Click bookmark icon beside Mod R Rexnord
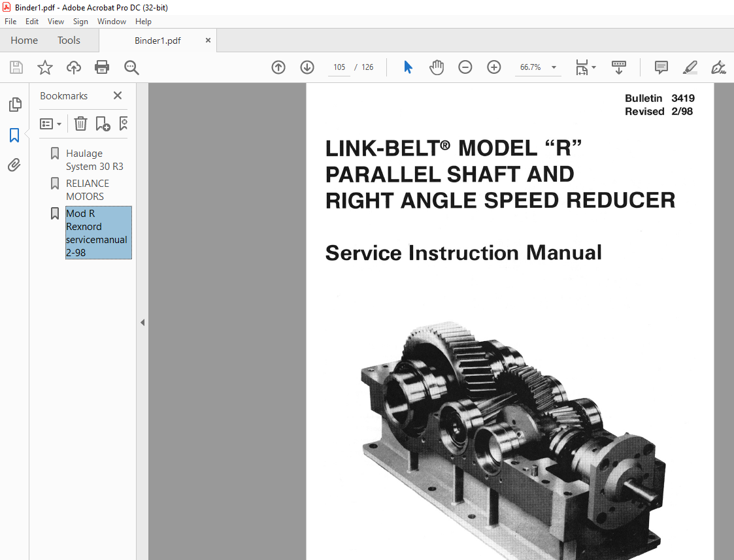 [55, 213]
